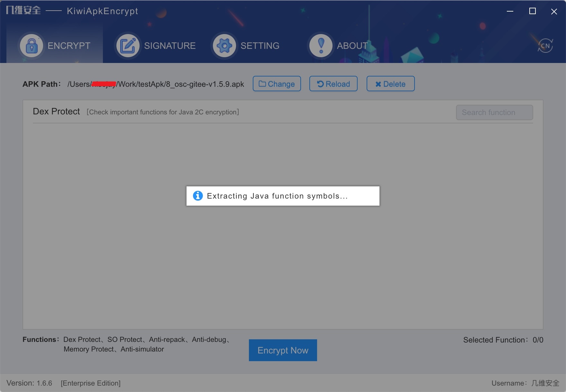The width and height of the screenshot is (566, 392).
Task: Click Change to pick another APK
Action: [x=277, y=84]
